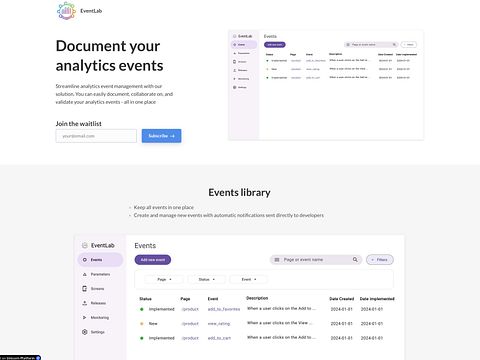Open the Screens phone icon

85,289
